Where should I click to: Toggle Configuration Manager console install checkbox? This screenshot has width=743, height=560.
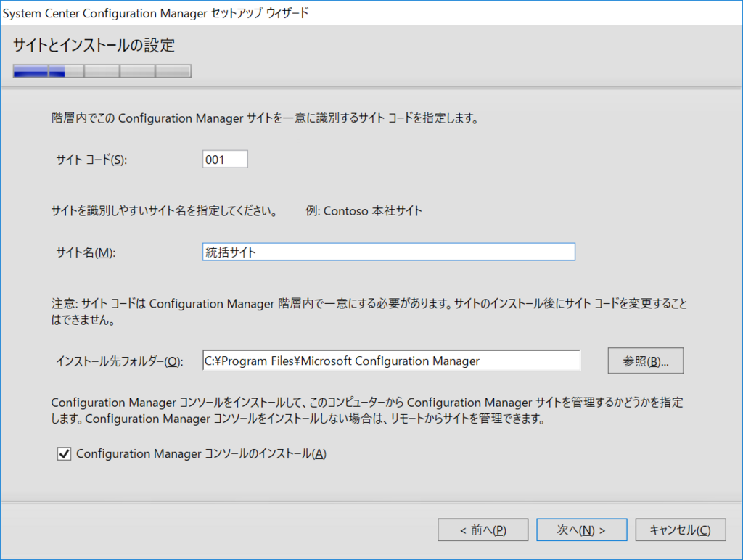64,454
